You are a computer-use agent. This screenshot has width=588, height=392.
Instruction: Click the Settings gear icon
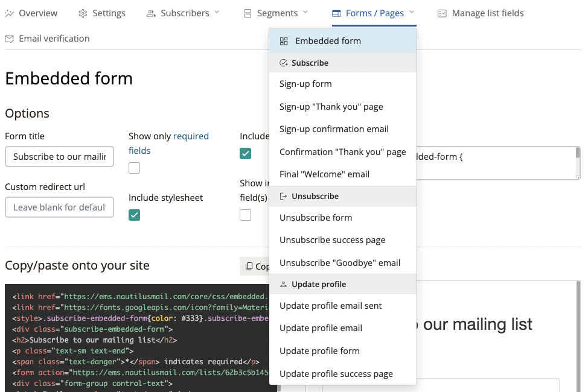83,13
